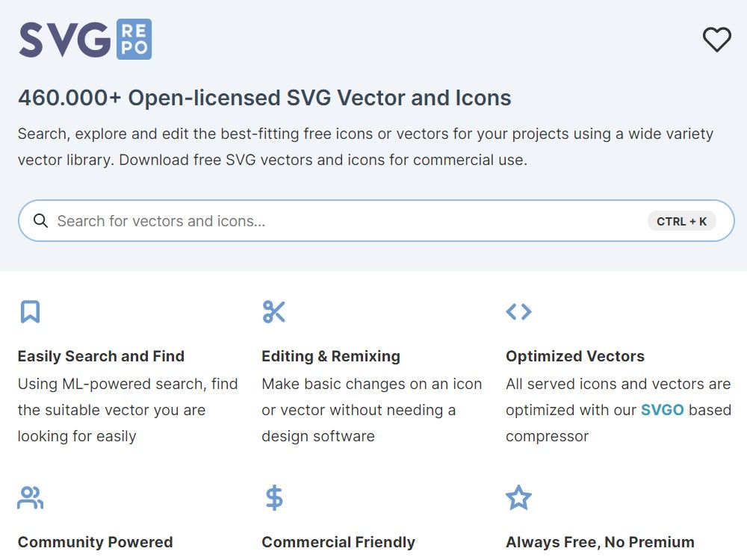Screen dimensions: 747x560
Task: Click the 460.000+ Open-licensed heading
Action: click(264, 98)
